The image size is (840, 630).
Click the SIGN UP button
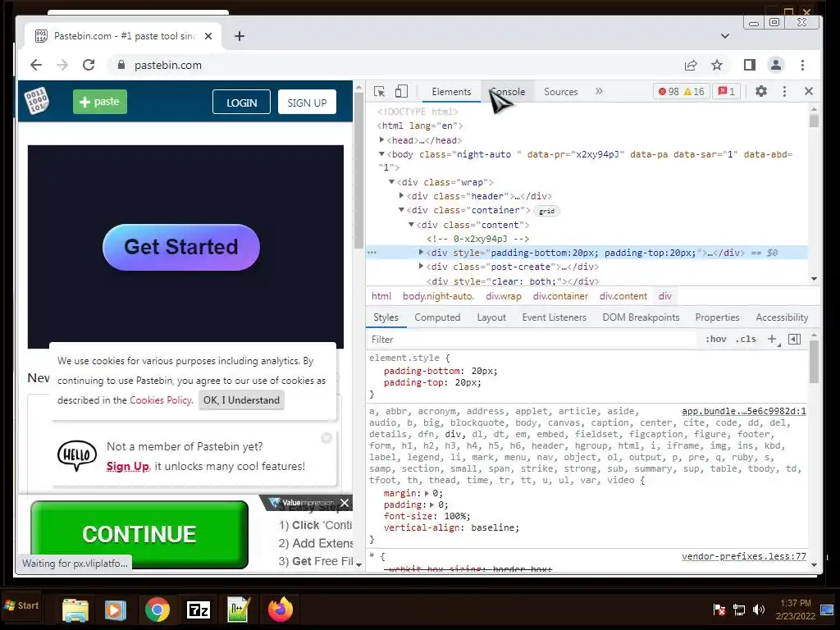coord(307,103)
